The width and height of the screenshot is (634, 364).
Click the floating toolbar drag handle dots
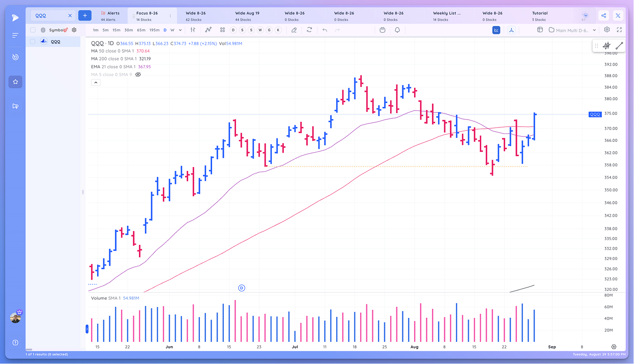coord(597,46)
